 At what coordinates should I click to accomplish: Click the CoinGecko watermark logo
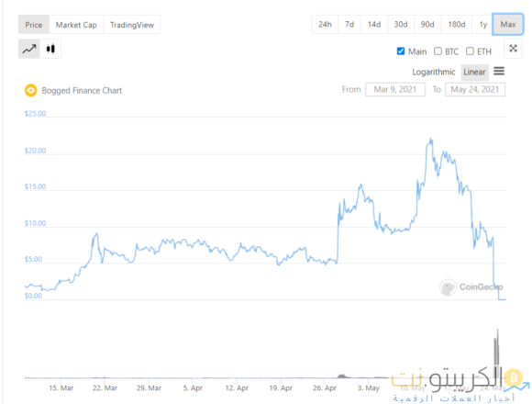(448, 287)
